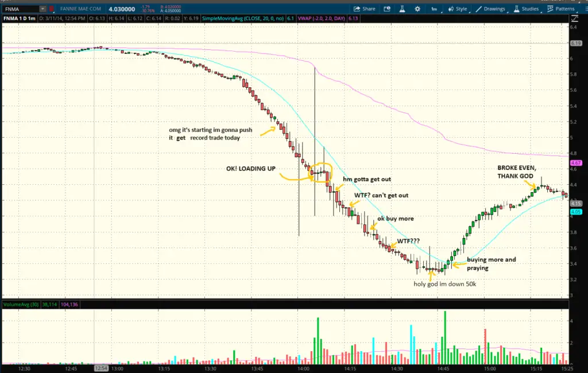The image size is (588, 373).
Task: Click the Y: 6.19 readout
Action: pyautogui.click(x=191, y=18)
